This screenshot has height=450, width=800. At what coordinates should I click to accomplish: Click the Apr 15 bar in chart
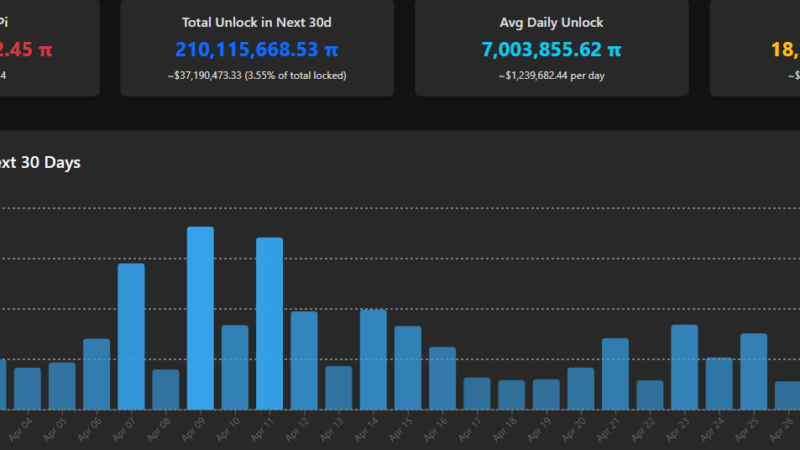tap(407, 367)
